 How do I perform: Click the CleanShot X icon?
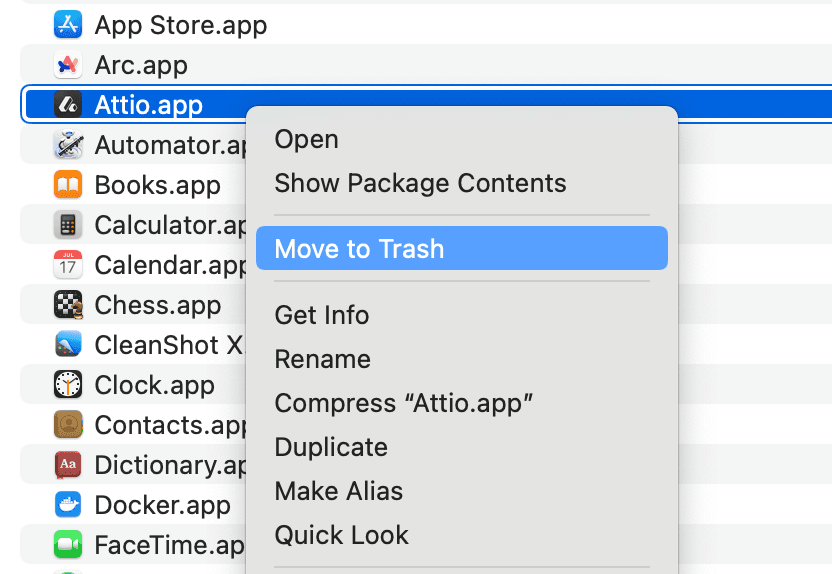68,345
